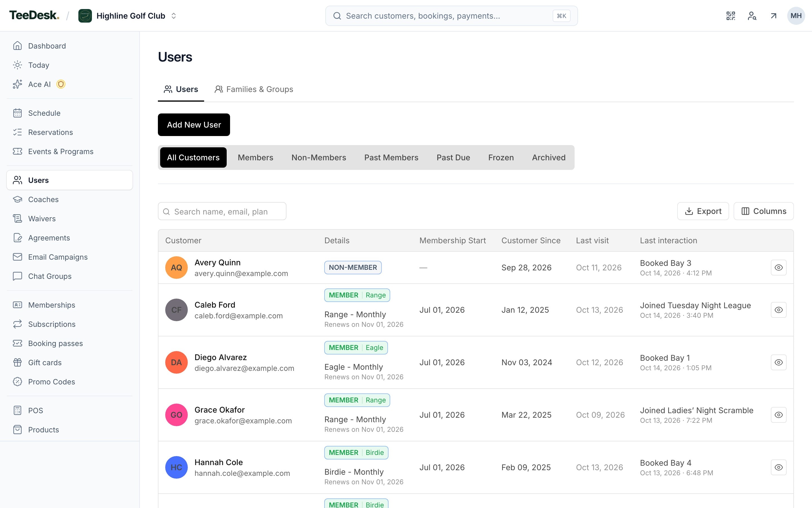Open Agreements in the sidebar
This screenshot has height=508, width=812.
tap(69, 238)
